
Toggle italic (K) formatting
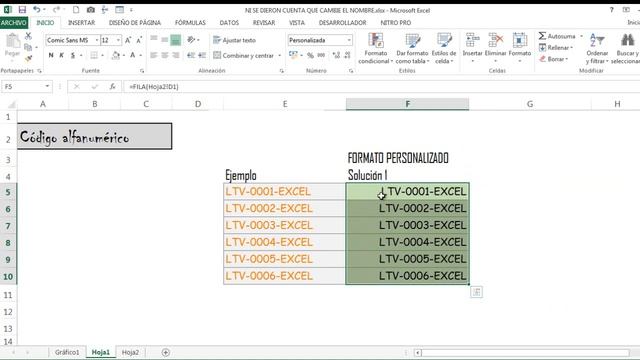62,55
